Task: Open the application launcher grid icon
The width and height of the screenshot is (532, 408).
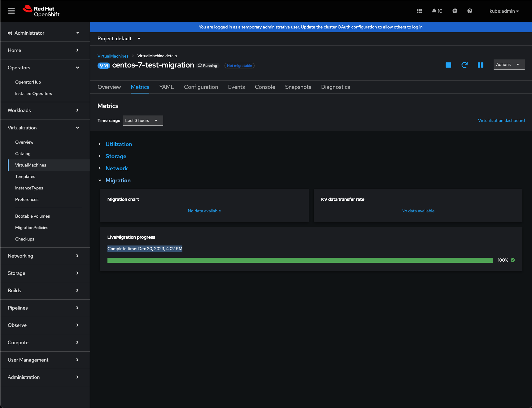Action: 419,11
